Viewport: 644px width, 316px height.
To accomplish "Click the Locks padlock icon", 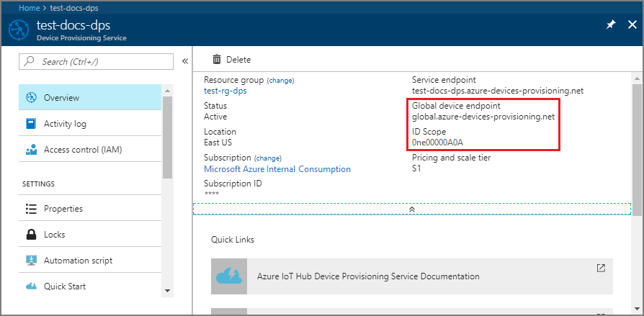I will (31, 235).
